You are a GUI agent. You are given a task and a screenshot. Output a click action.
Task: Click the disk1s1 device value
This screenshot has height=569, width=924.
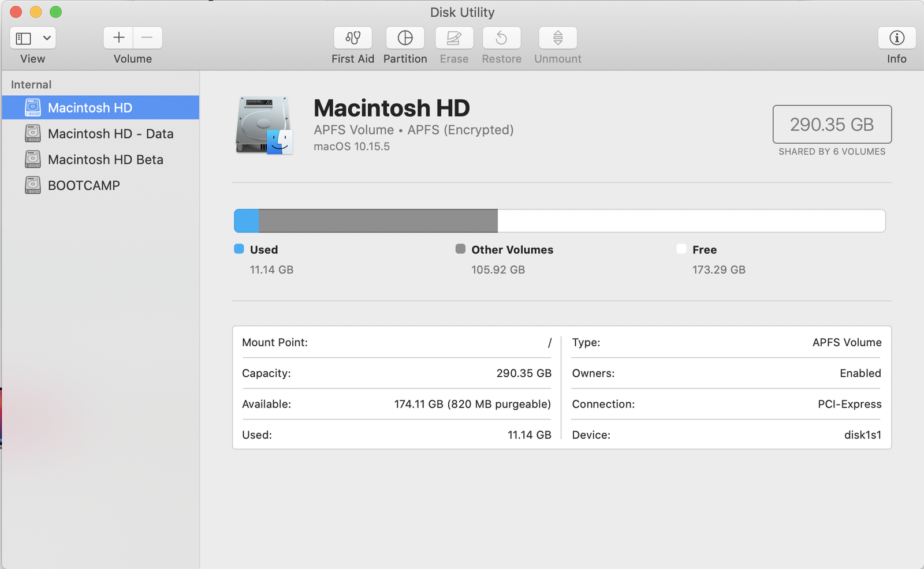pyautogui.click(x=863, y=435)
